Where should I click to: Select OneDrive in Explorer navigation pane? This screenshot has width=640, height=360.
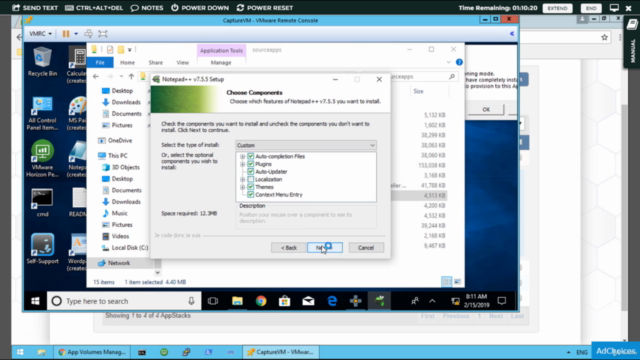click(115, 140)
